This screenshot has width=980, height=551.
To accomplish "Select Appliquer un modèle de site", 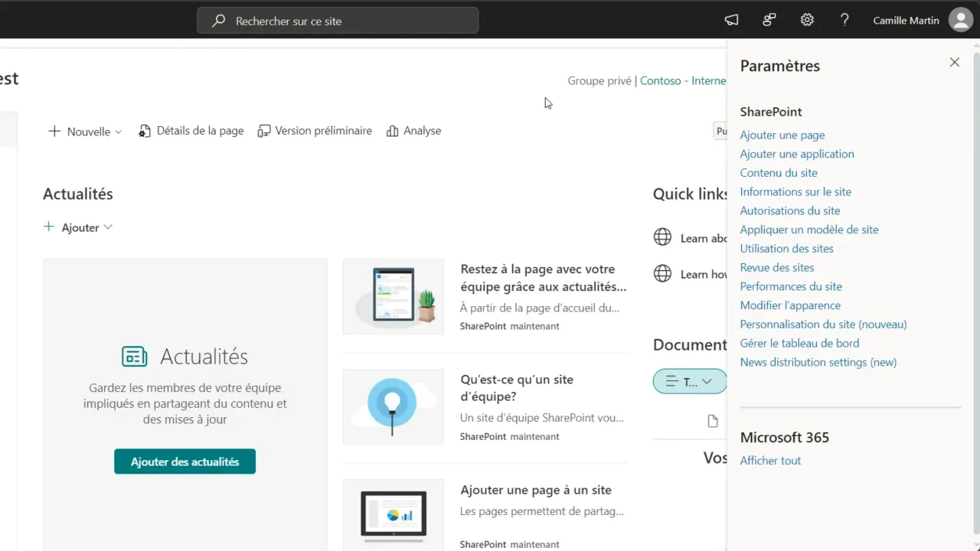I will tap(809, 230).
